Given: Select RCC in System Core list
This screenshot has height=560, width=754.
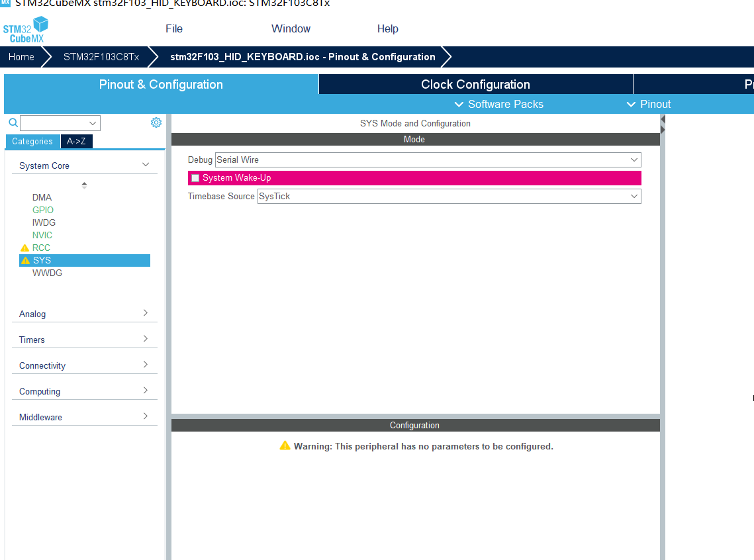Looking at the screenshot, I should pos(41,248).
